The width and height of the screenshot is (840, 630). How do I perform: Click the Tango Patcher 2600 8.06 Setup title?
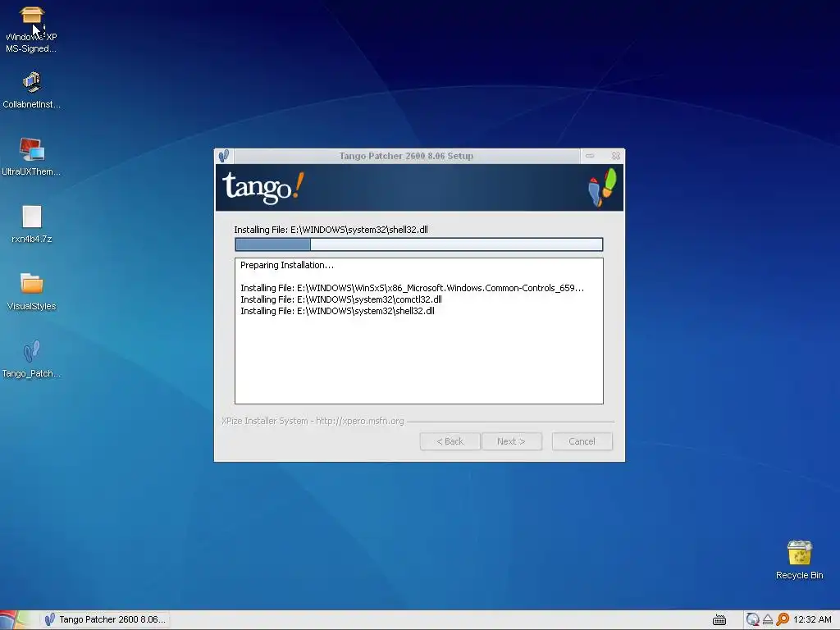click(x=406, y=156)
